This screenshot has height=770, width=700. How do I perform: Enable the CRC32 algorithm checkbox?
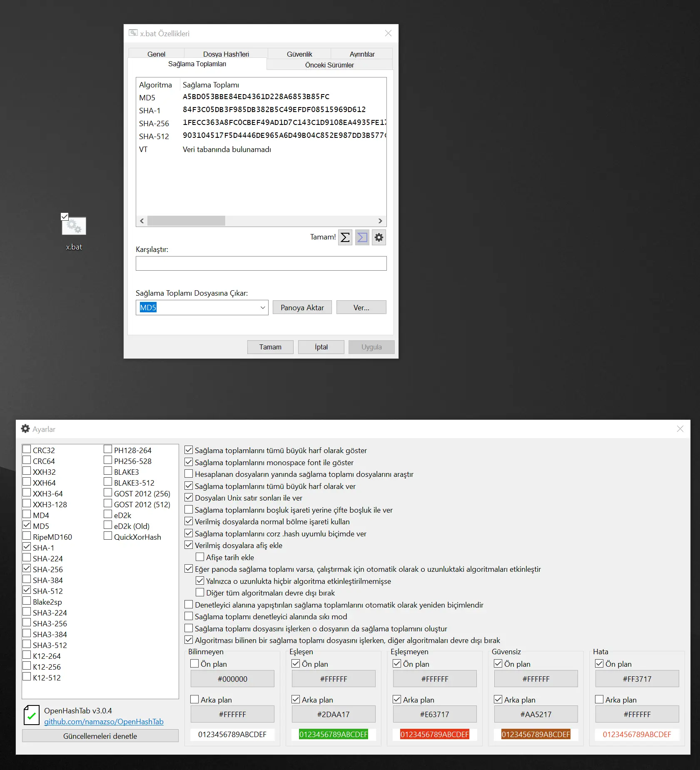[27, 449]
